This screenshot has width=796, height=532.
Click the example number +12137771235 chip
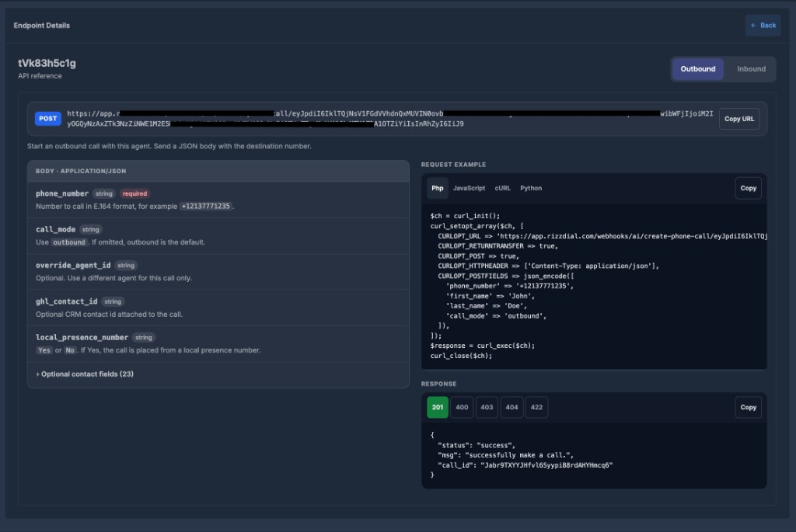tap(205, 207)
